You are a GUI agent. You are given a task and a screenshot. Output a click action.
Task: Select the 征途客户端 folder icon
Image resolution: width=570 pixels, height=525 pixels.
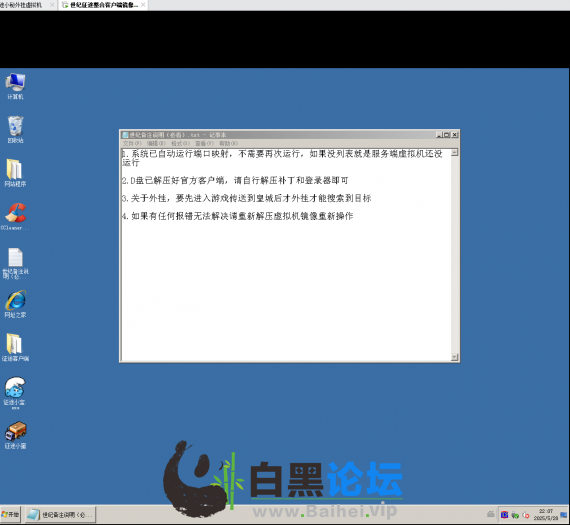pyautogui.click(x=15, y=348)
